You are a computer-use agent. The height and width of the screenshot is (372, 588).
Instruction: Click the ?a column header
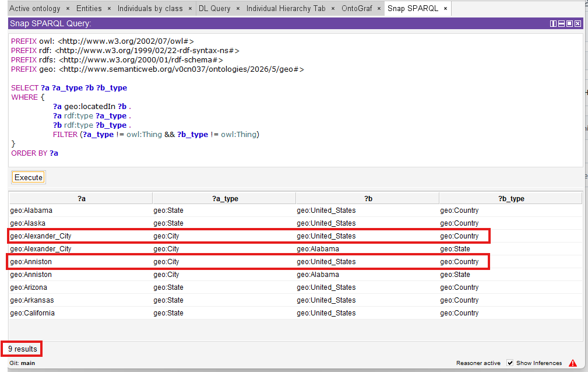[x=81, y=199]
